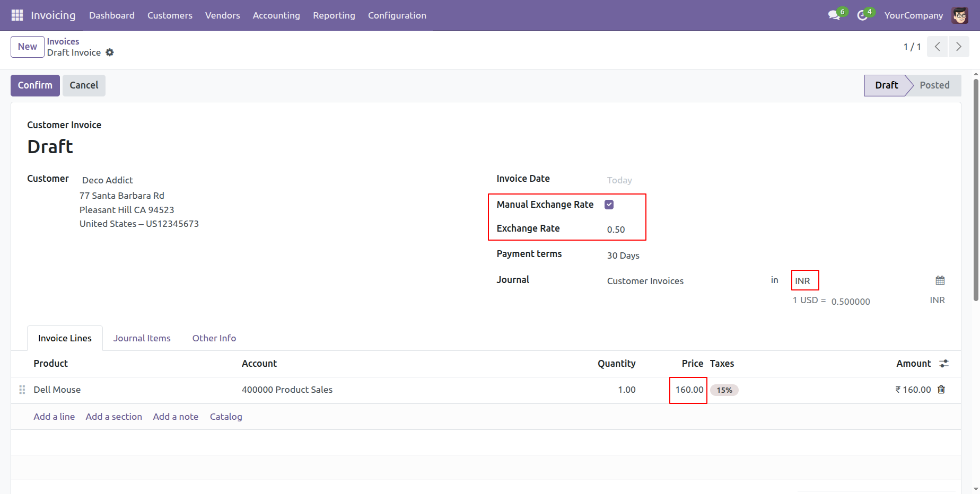980x494 pixels.
Task: Click the user avatar picture
Action: [960, 15]
